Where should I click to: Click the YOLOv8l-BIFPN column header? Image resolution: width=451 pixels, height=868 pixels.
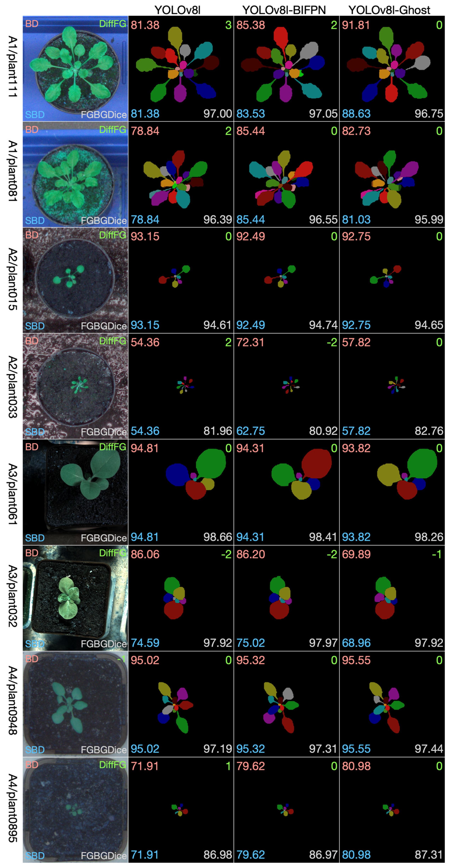click(x=284, y=10)
